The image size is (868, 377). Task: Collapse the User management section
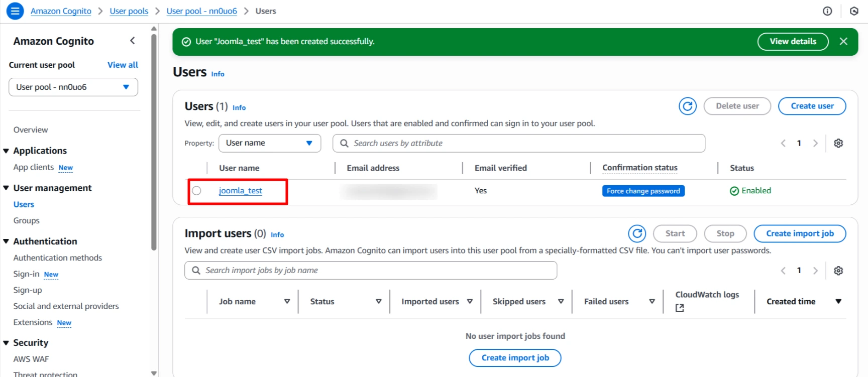point(6,188)
